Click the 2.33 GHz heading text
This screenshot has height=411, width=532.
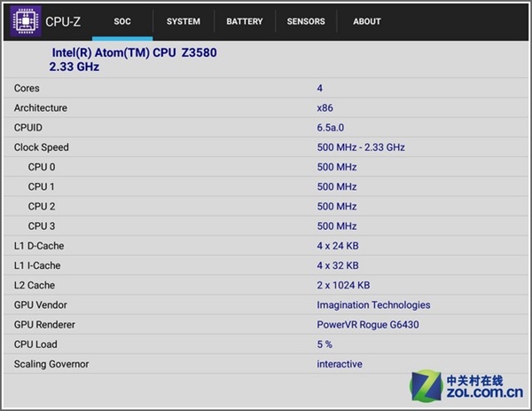click(x=74, y=67)
